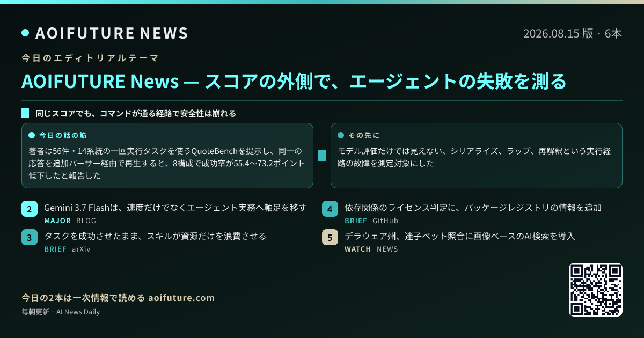Click the number 5 badge
The image size is (644, 338).
coord(330,237)
